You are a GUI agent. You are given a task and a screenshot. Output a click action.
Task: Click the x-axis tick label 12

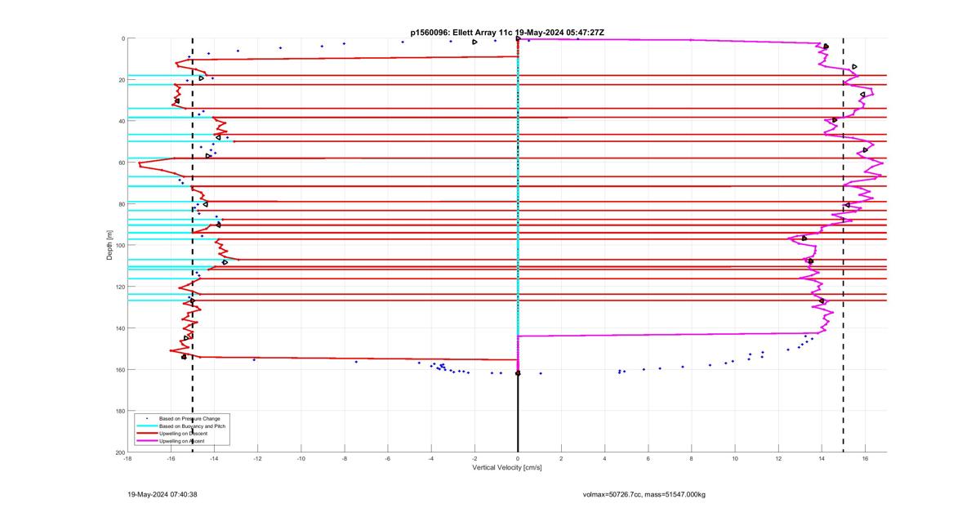[777, 458]
